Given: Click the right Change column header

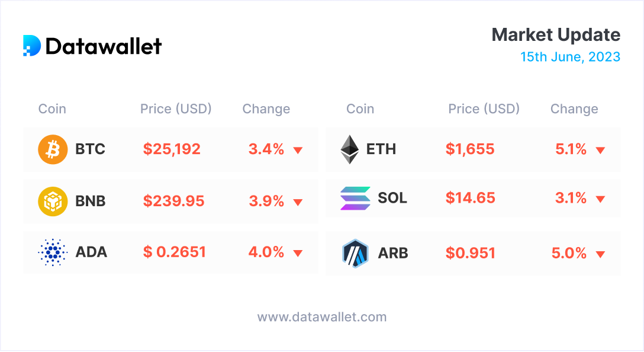Looking at the screenshot, I should tap(574, 109).
